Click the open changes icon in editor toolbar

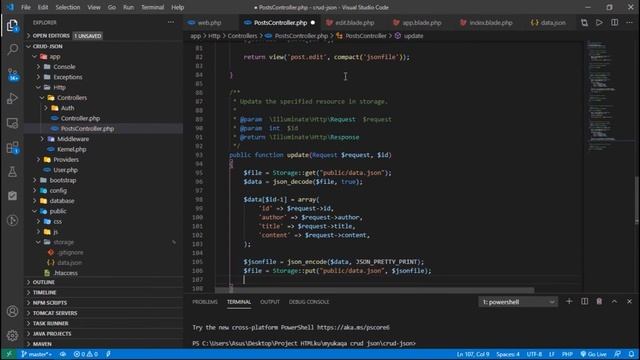(584, 23)
